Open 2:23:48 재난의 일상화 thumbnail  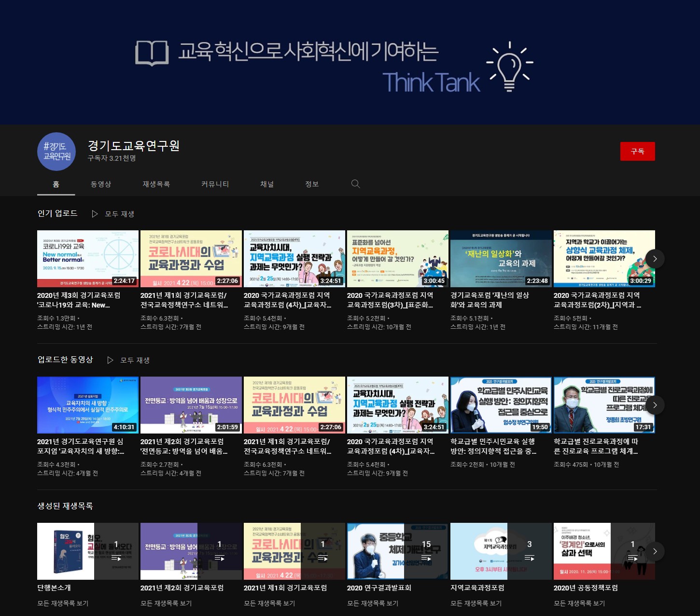501,259
